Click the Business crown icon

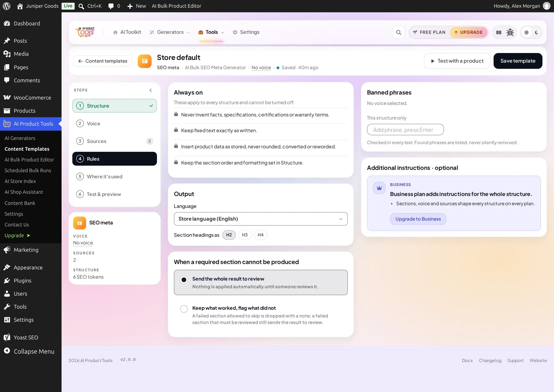click(379, 188)
